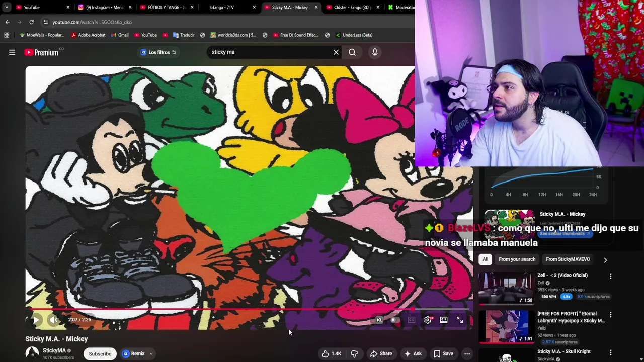Close the Sticky M.A. - Mickey tab
This screenshot has width=644, height=362.
[x=316, y=7]
